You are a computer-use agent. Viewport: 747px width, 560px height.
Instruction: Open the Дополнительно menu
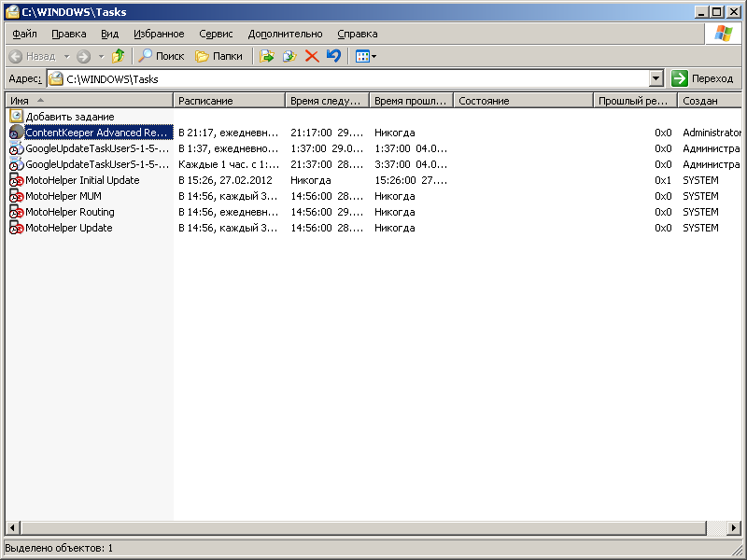pos(285,34)
